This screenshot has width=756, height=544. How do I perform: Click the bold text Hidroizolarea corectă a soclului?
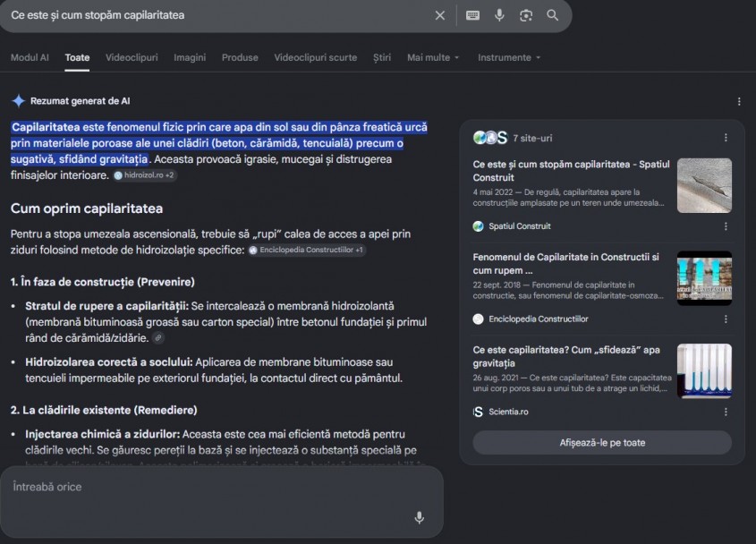pyautogui.click(x=109, y=362)
